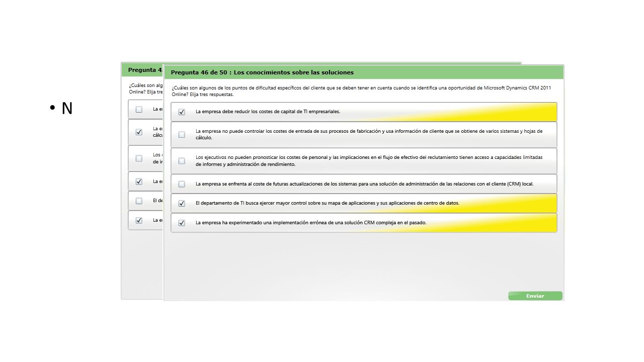This screenshot has width=644, height=362.
Task: Select answer text 'El departamento de TI busca ejercer mayor control'
Action: [328, 203]
